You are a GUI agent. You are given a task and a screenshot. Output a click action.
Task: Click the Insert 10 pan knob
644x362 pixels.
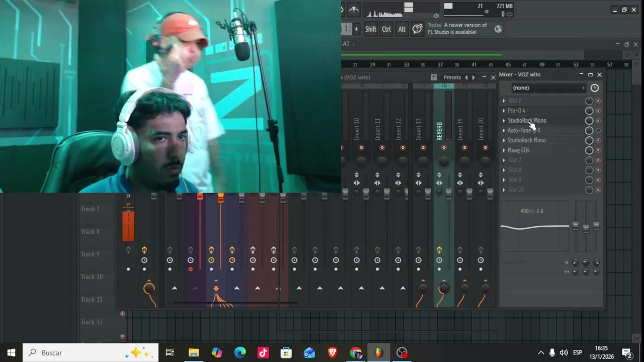click(361, 161)
